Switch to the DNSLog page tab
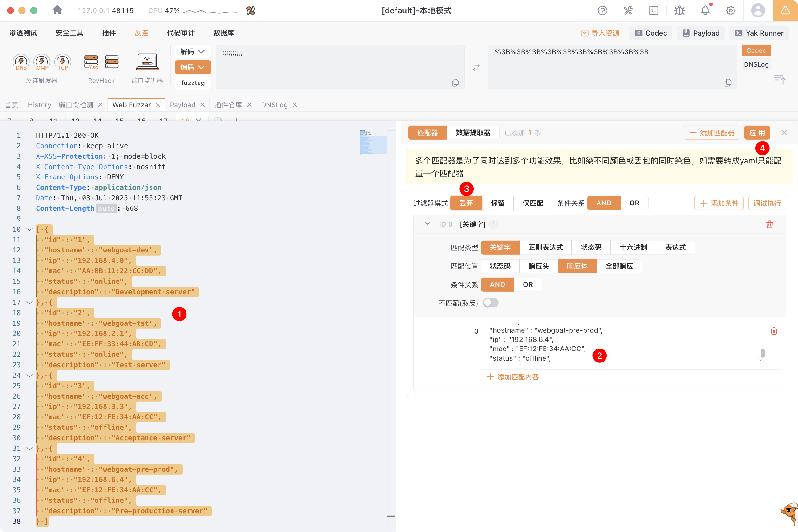The width and height of the screenshot is (798, 532). (x=274, y=105)
